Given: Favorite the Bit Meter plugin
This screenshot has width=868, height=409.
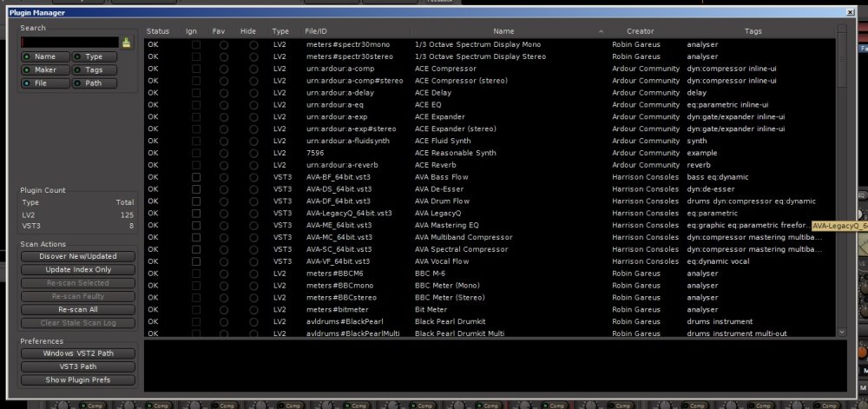Looking at the screenshot, I should [224, 309].
